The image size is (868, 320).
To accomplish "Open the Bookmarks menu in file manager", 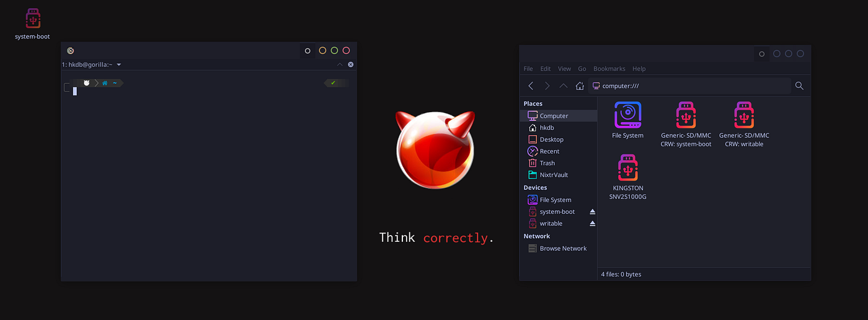I will click(609, 69).
